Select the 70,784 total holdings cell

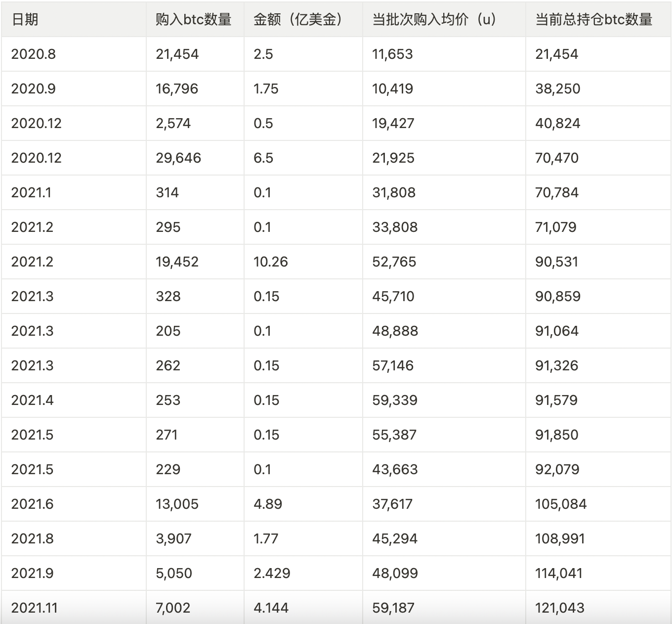[x=557, y=192]
